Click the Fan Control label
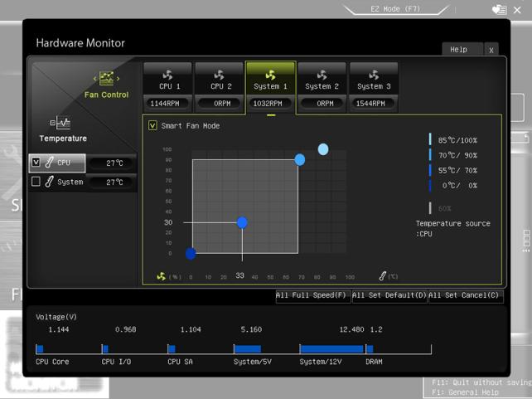The width and height of the screenshot is (532, 399). point(107,95)
